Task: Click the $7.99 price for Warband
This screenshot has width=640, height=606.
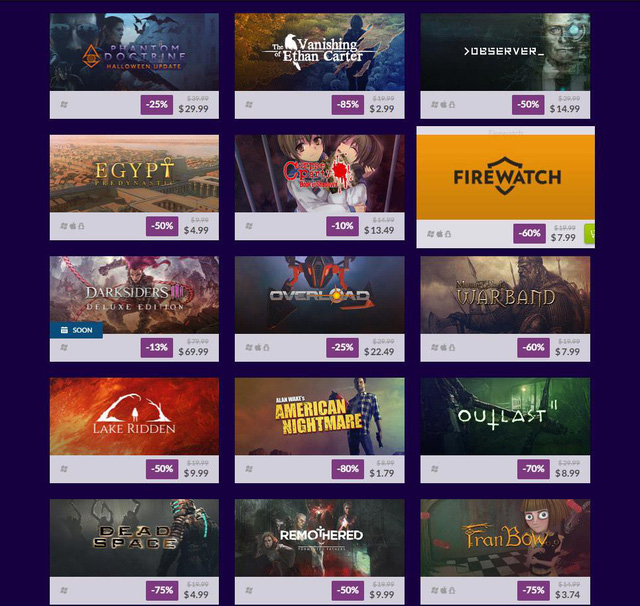Action: [567, 352]
